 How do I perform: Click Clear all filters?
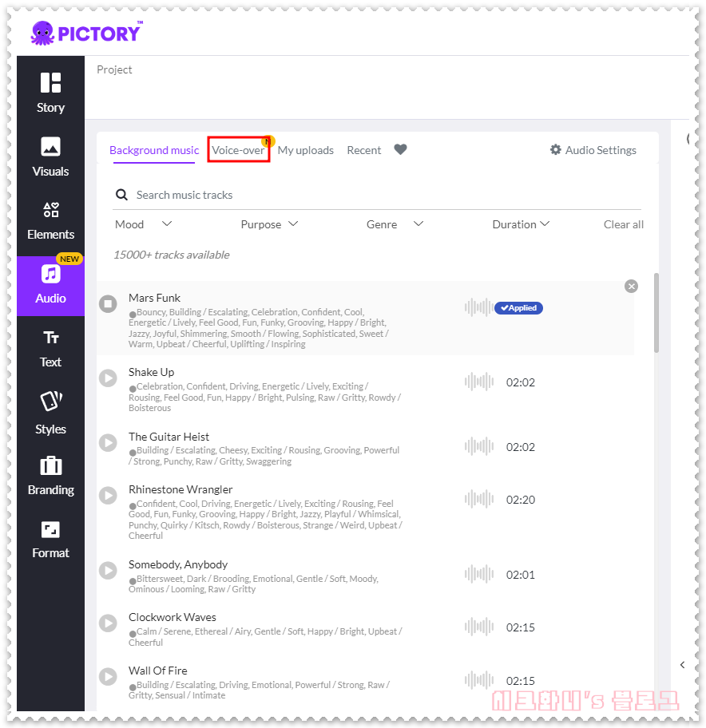point(623,224)
